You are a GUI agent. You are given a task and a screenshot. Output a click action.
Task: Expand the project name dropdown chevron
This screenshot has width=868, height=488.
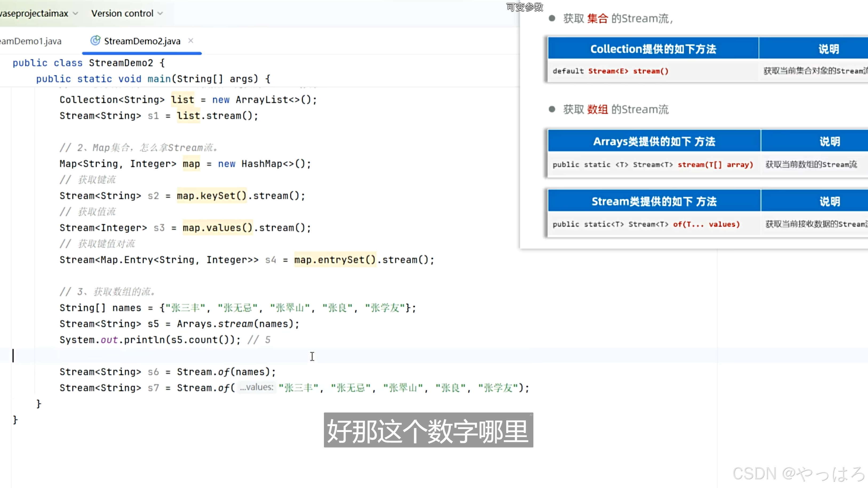coord(76,14)
